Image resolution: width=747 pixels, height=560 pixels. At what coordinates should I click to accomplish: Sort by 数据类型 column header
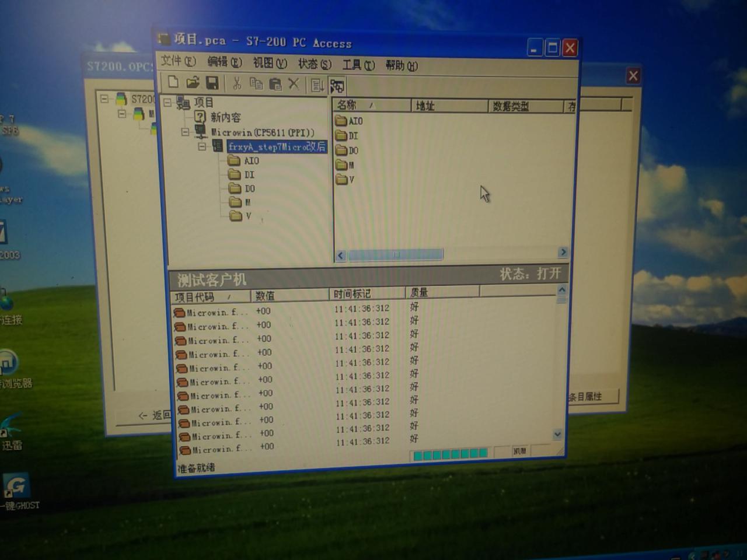pos(526,106)
